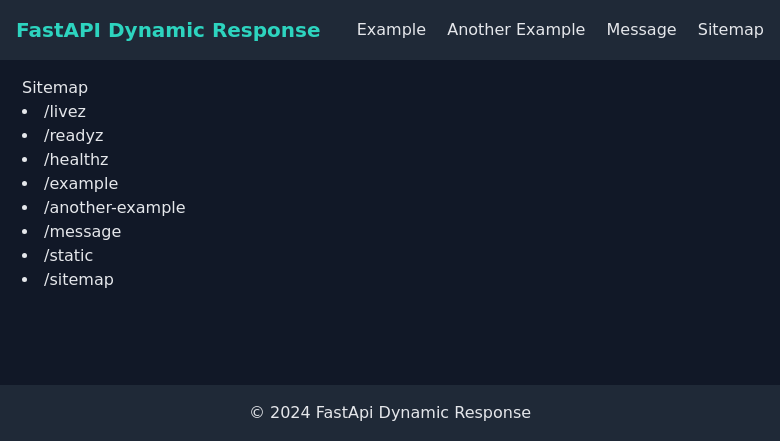This screenshot has height=441, width=780.
Task: Follow the /readyz link
Action: [x=73, y=136]
